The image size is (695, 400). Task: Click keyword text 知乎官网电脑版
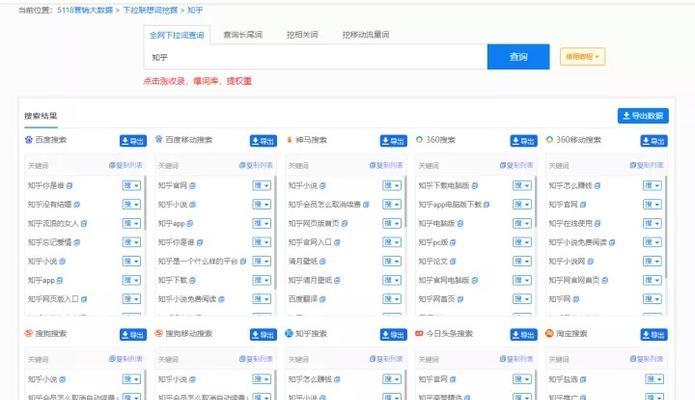444,280
